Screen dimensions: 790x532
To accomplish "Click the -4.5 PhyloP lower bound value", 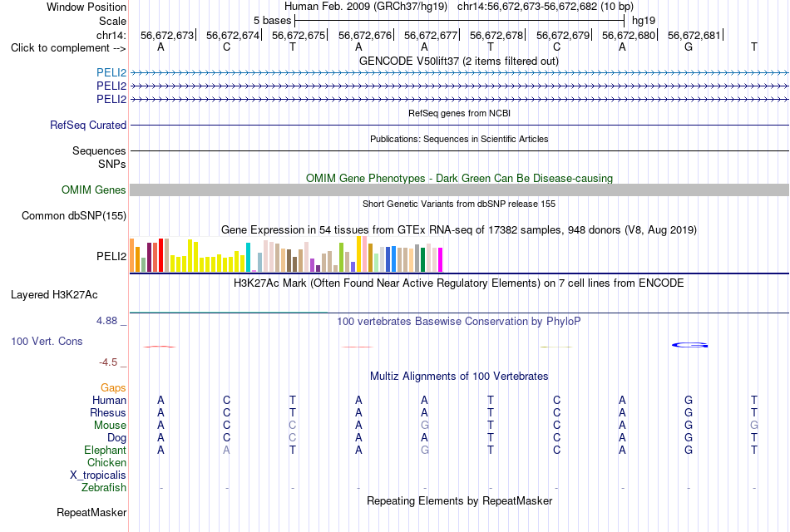I will point(108,362).
